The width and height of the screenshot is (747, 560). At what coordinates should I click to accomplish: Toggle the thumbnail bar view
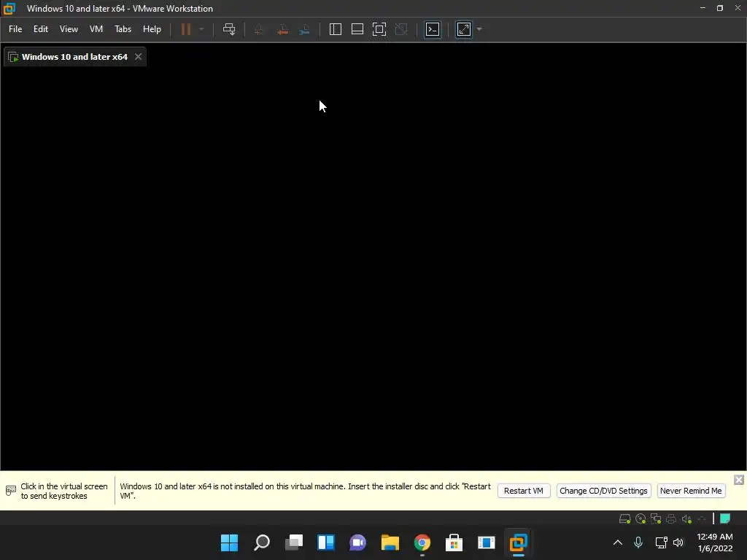(x=357, y=29)
